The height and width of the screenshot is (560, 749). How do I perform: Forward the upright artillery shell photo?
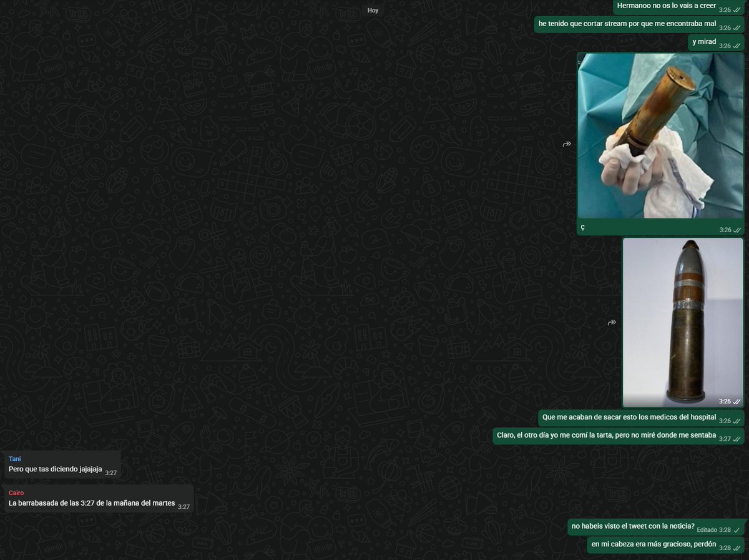click(x=612, y=323)
